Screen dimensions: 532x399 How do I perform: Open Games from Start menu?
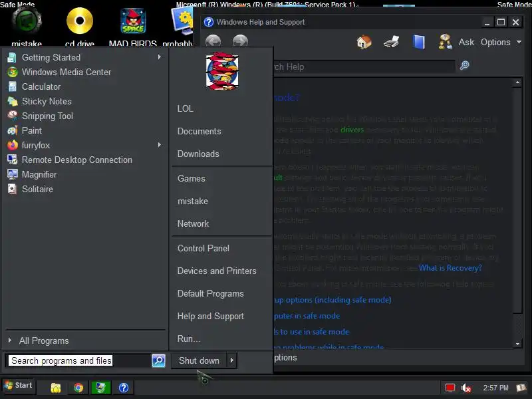(192, 179)
